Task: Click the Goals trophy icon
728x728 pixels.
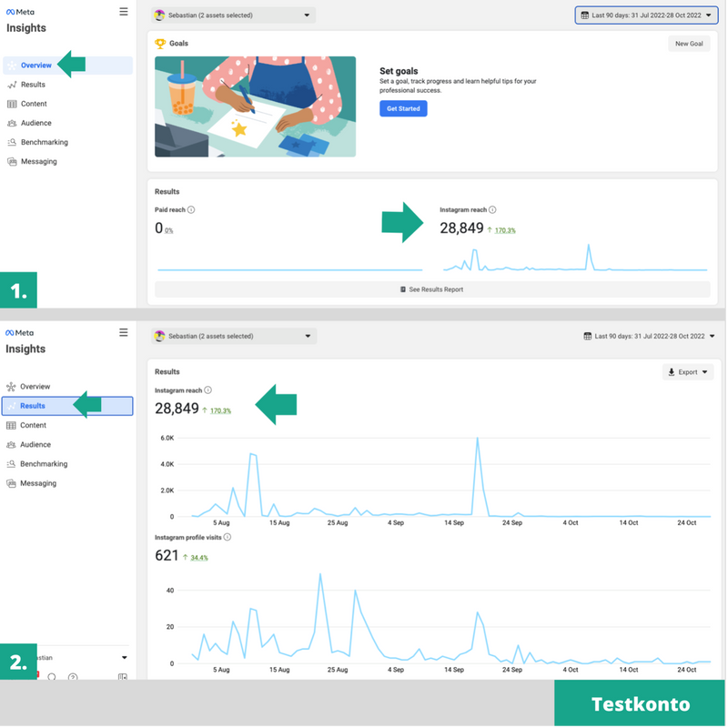Action: 160,44
